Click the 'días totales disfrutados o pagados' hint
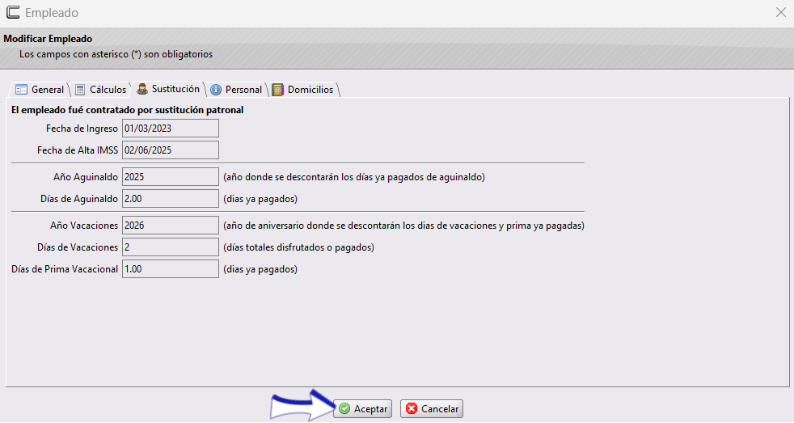 tap(299, 247)
